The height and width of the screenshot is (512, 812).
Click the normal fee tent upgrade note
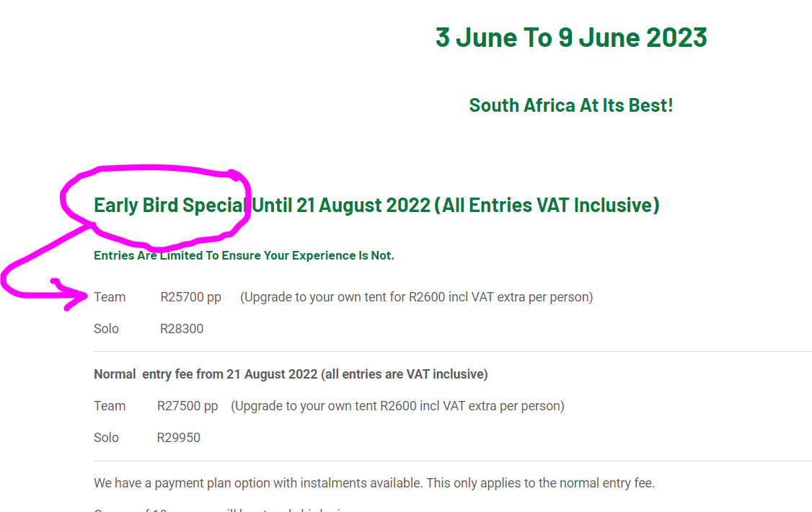[x=397, y=406]
